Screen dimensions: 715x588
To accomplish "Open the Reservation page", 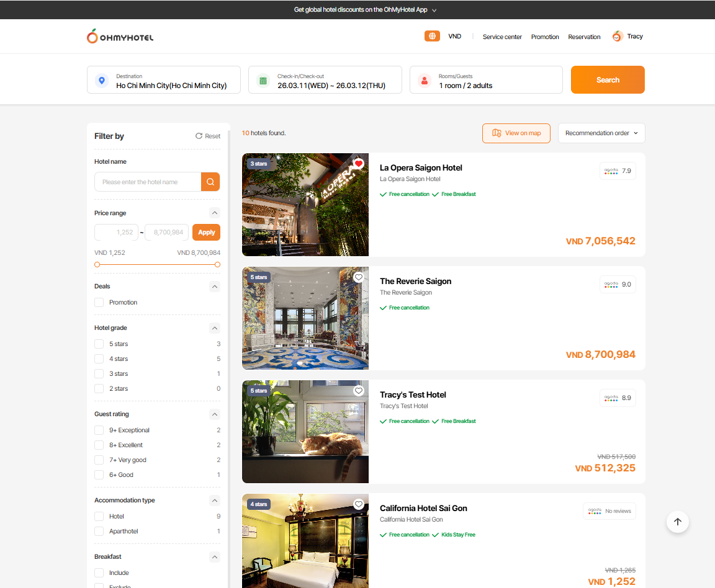I will coord(584,37).
